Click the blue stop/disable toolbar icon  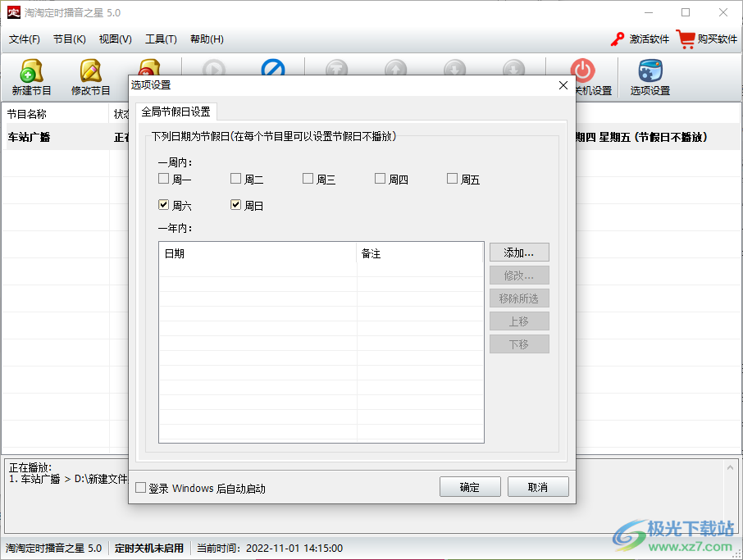pyautogui.click(x=273, y=66)
